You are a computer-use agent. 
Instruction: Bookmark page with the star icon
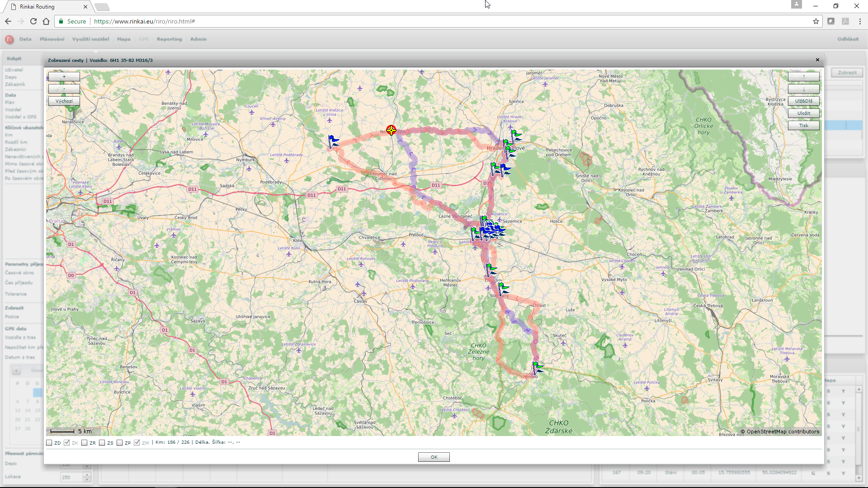tap(816, 21)
